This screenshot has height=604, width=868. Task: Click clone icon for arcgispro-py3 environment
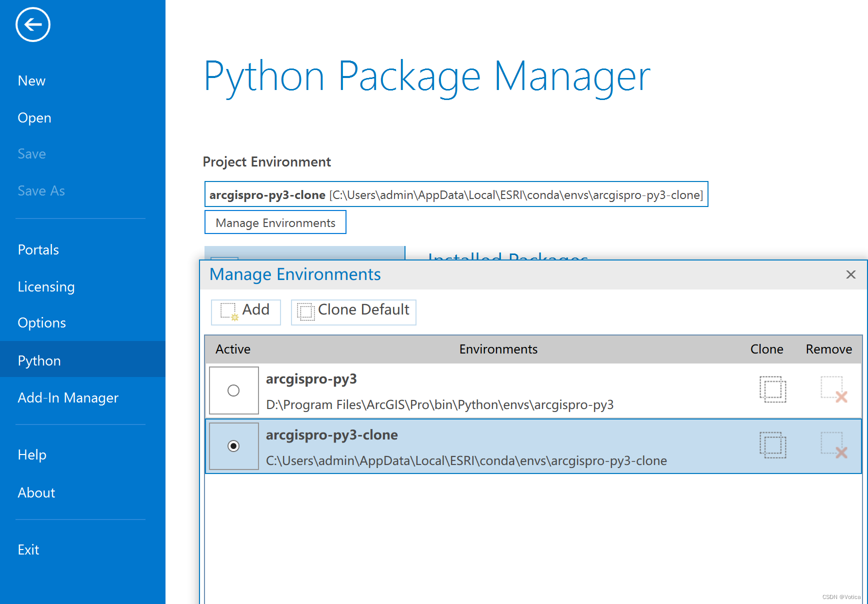pyautogui.click(x=772, y=389)
